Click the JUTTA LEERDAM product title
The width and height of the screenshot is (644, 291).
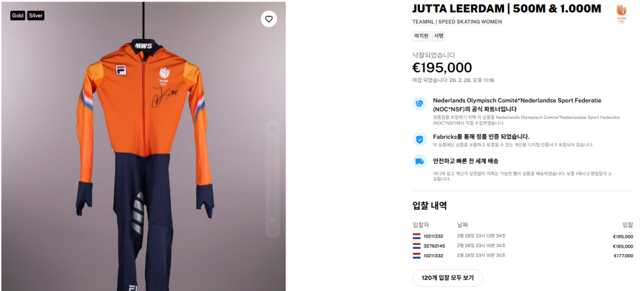click(507, 8)
